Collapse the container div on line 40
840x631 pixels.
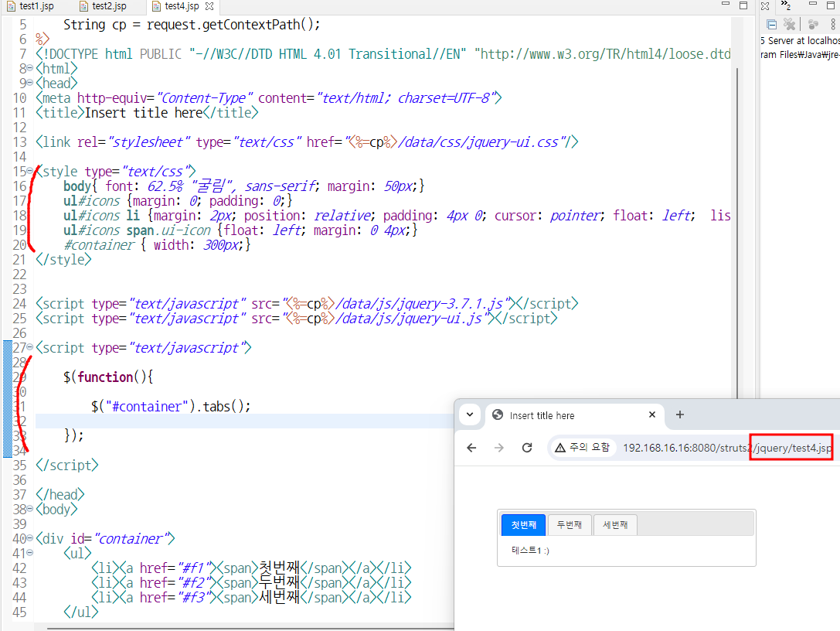coord(30,538)
